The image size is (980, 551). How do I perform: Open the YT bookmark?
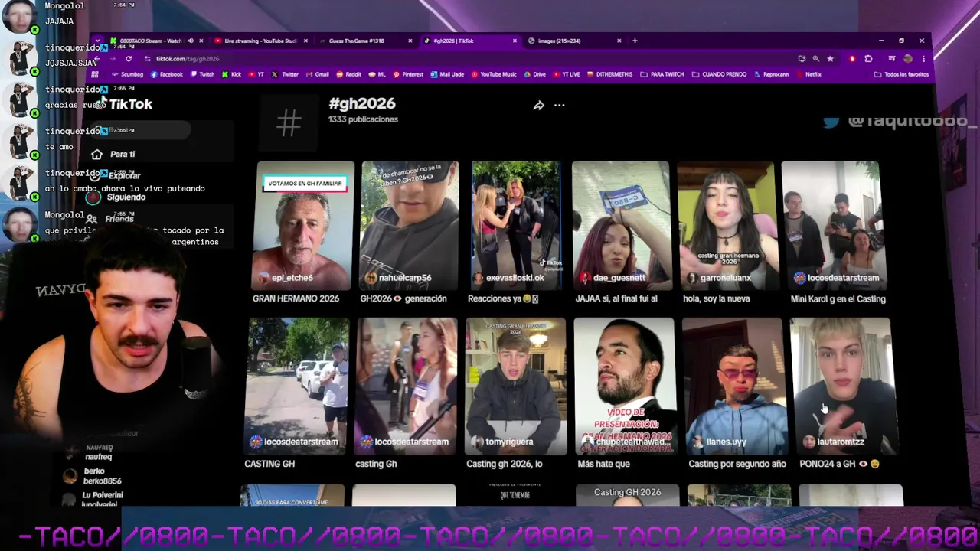tap(256, 74)
